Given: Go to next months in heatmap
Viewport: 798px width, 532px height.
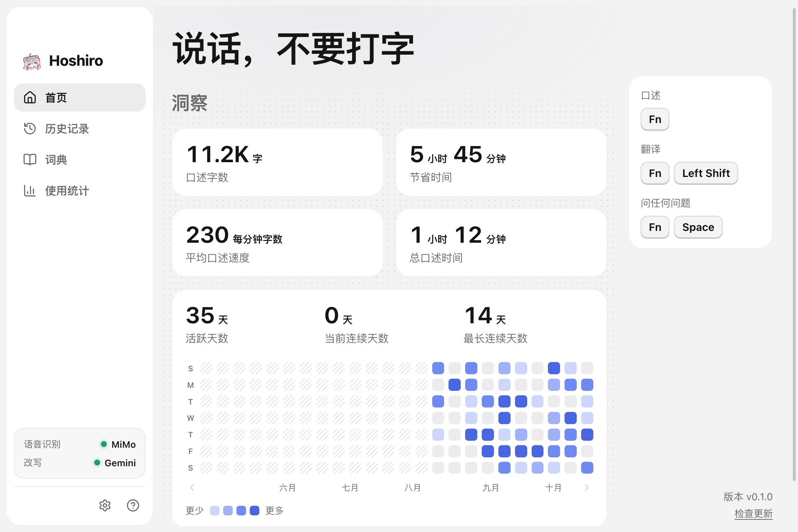Looking at the screenshot, I should coord(587,488).
